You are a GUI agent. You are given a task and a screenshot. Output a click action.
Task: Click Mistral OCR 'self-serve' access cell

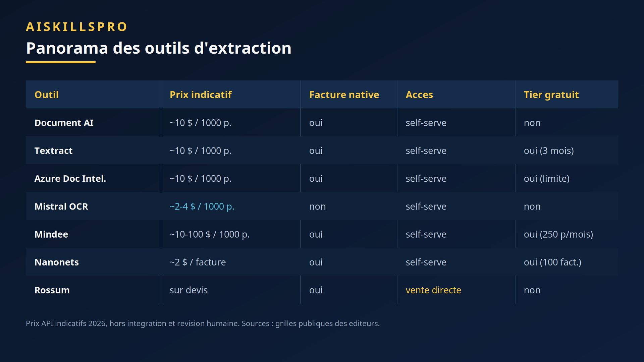[426, 206]
